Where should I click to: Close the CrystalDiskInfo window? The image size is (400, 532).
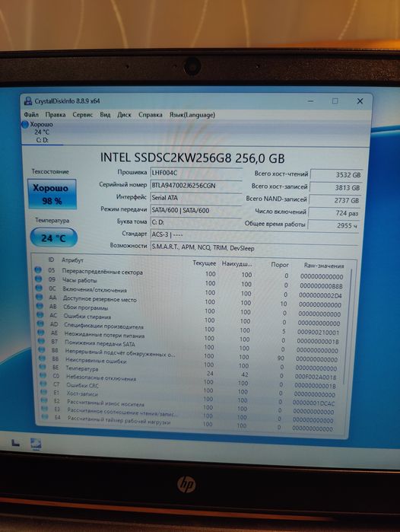(360, 101)
